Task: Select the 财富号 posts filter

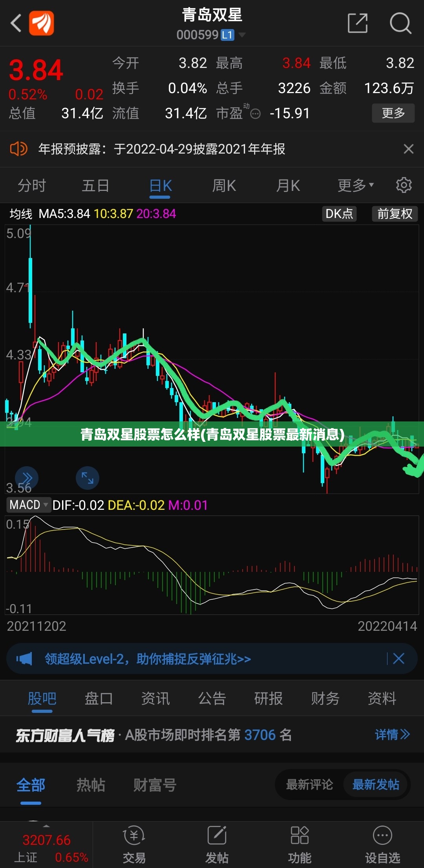Action: pos(155,785)
